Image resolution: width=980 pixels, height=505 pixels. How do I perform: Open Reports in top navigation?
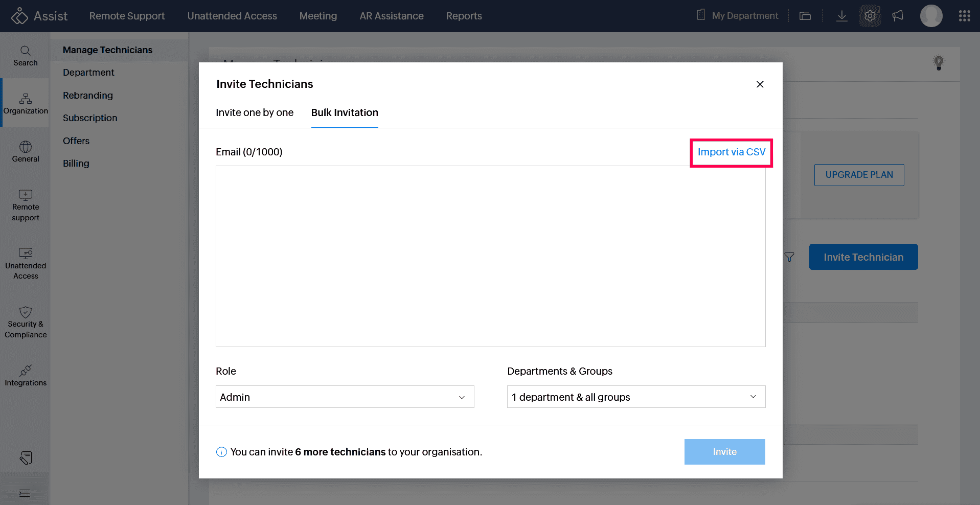(x=464, y=16)
